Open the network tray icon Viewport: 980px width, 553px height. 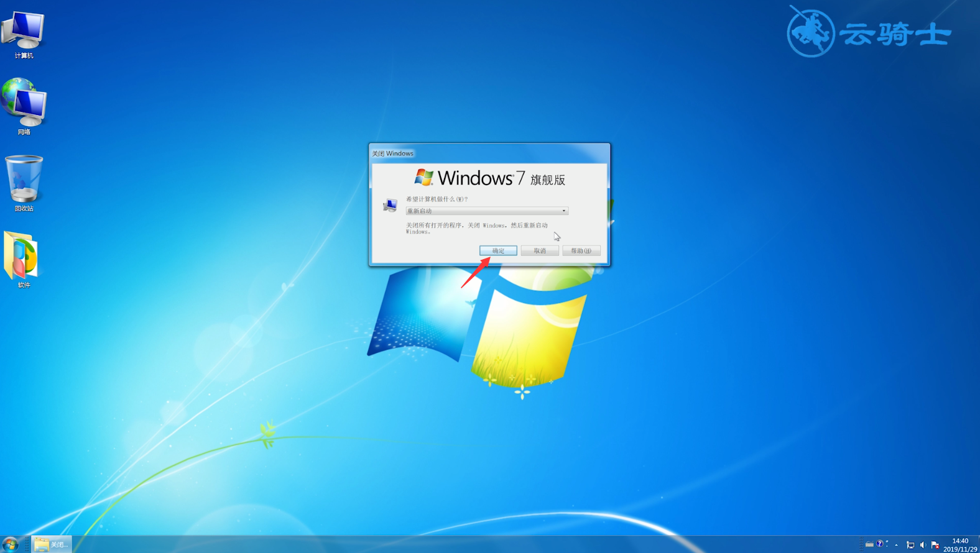click(910, 545)
